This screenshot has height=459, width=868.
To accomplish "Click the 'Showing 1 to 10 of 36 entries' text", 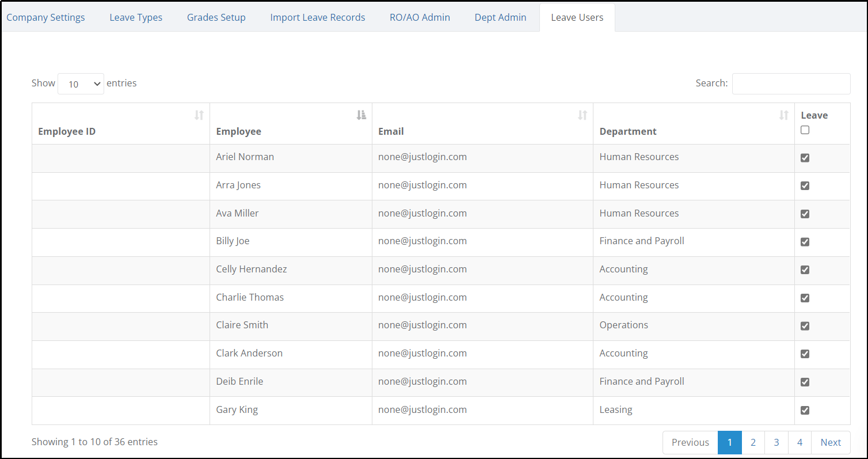I will coord(94,442).
